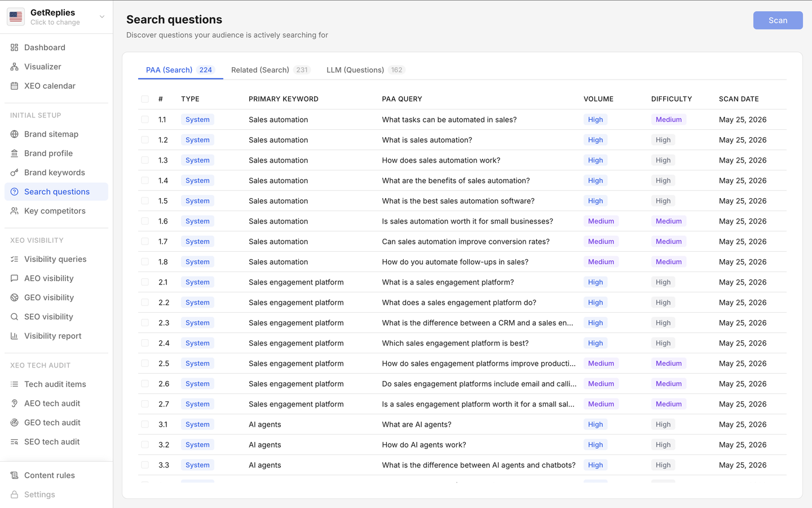Open Dashboard from the sidebar

(56, 47)
